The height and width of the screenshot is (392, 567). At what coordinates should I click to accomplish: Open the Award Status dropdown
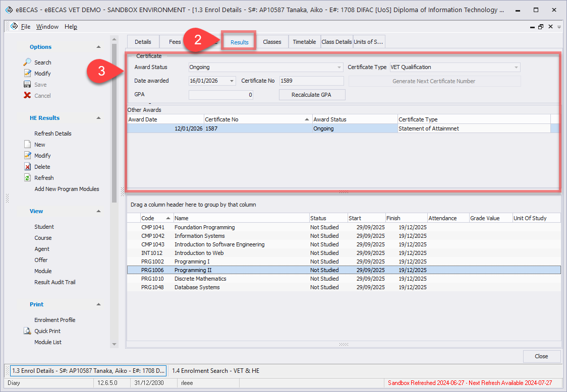point(339,67)
